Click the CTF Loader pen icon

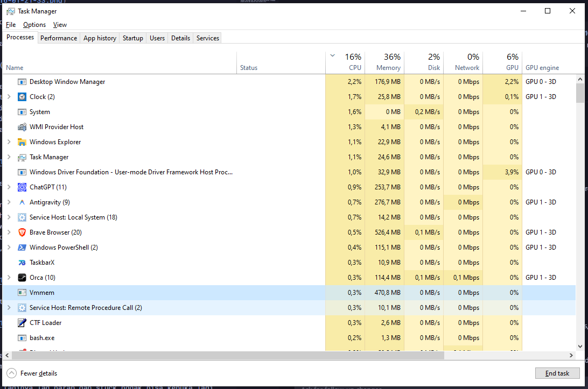tap(22, 323)
